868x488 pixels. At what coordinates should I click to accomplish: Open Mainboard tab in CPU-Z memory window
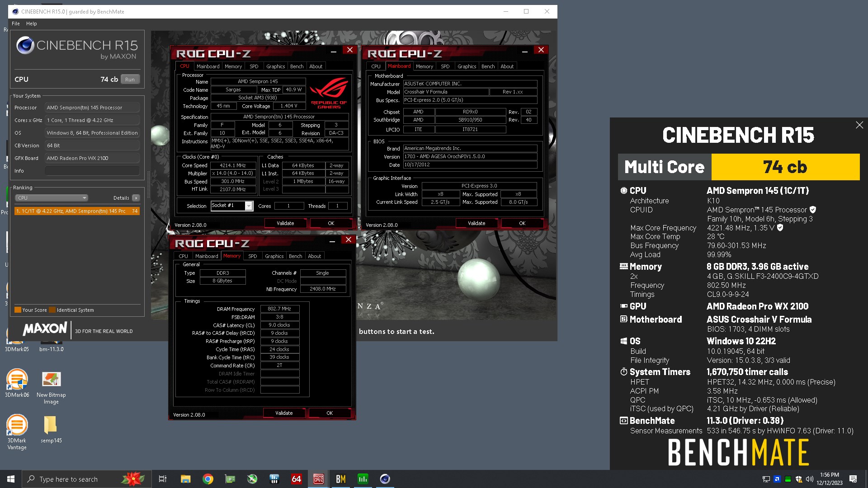[207, 256]
